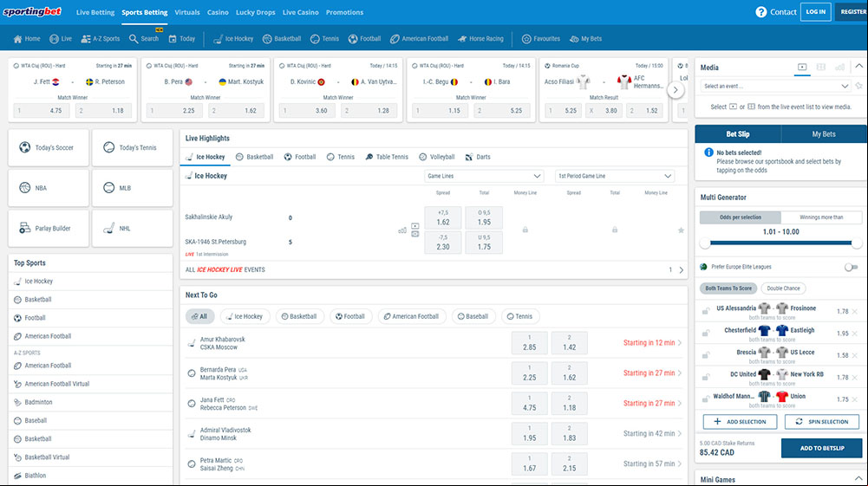868x486 pixels.
Task: Open Favourites star in navigation
Action: tap(526, 39)
